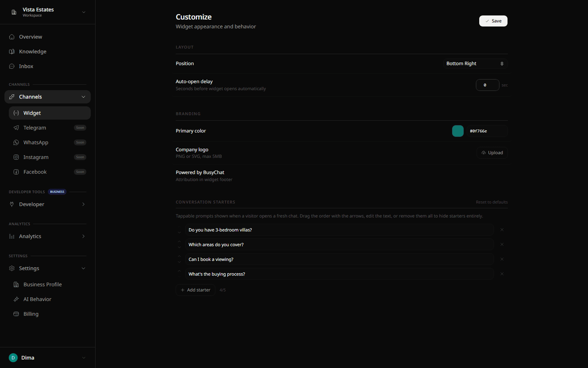Click the teal primary color swatch
Screen dimensions: 588x368
pyautogui.click(x=458, y=131)
